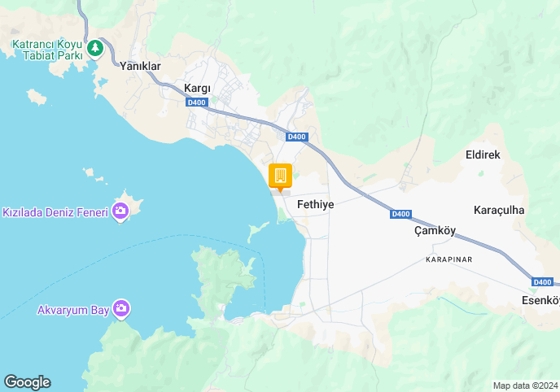The height and width of the screenshot is (392, 560).
Task: Click the D400 road shield near Çamköy
Action: 400,214
